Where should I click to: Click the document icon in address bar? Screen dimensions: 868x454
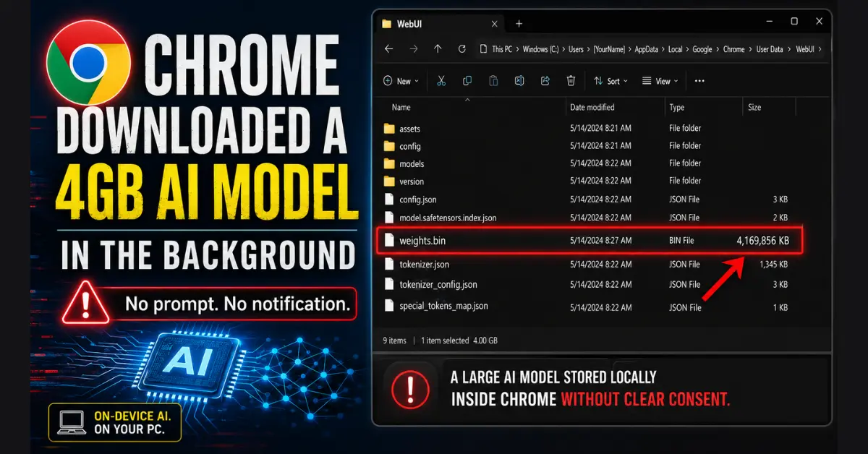click(x=483, y=49)
